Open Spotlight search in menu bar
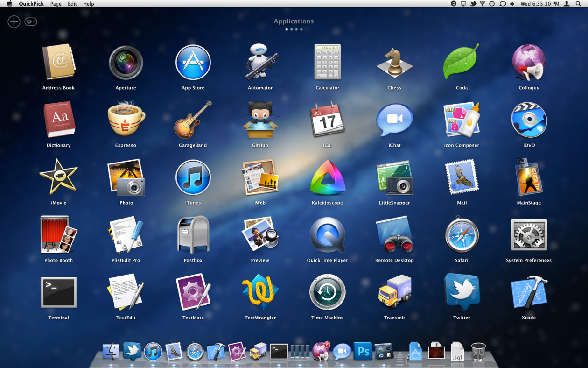 (x=579, y=4)
